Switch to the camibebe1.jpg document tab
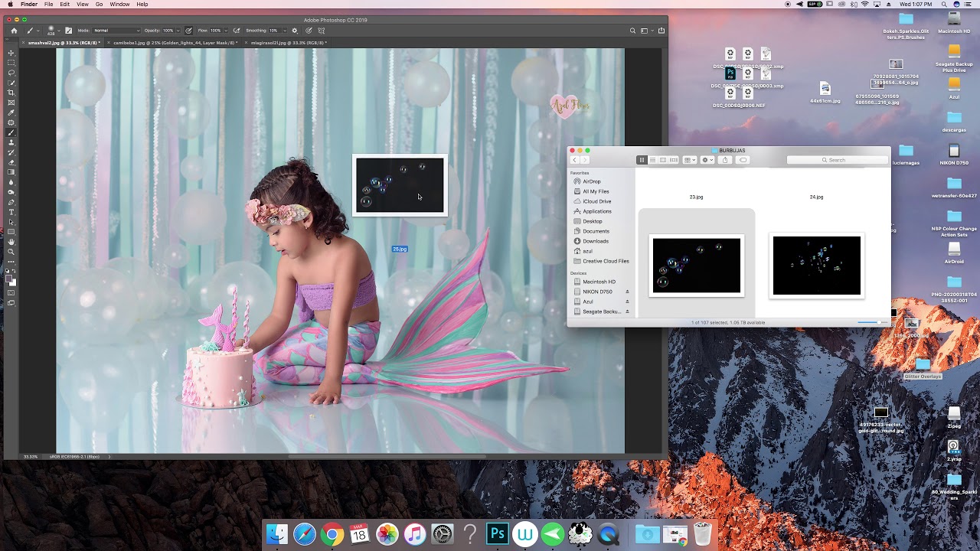Viewport: 980px width, 551px height. [175, 43]
